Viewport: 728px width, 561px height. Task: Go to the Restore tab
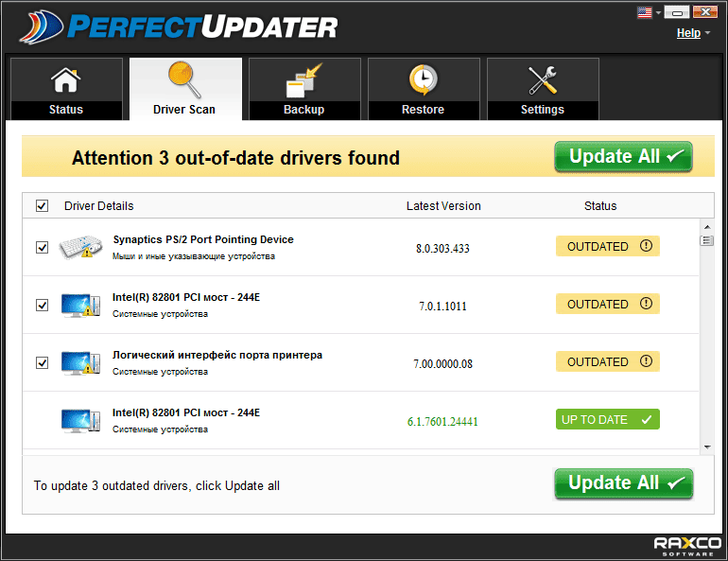424,89
